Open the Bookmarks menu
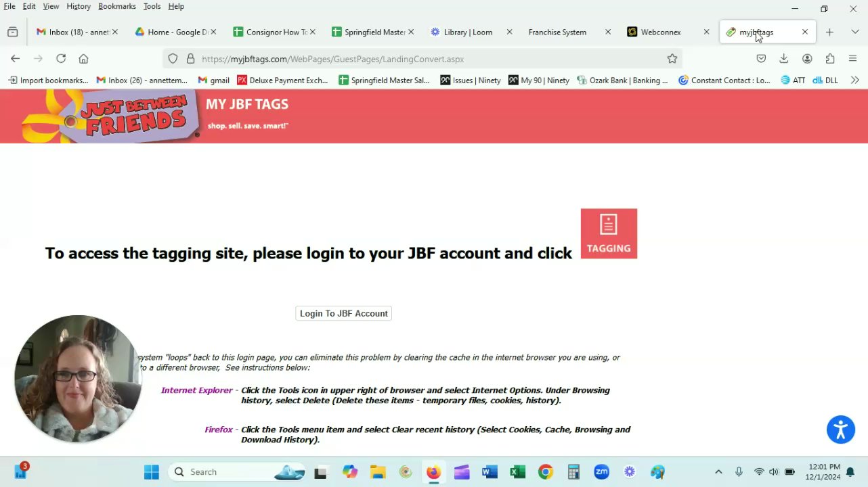This screenshot has height=487, width=868. point(117,6)
